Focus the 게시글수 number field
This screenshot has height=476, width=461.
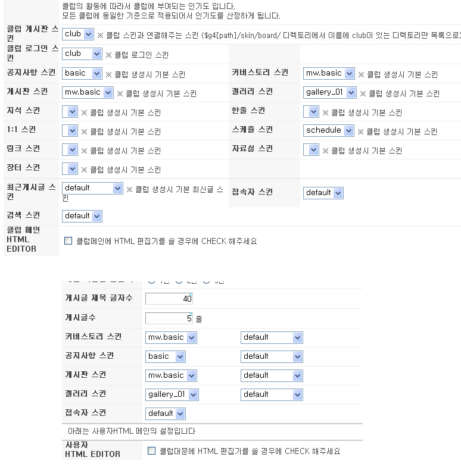click(169, 318)
